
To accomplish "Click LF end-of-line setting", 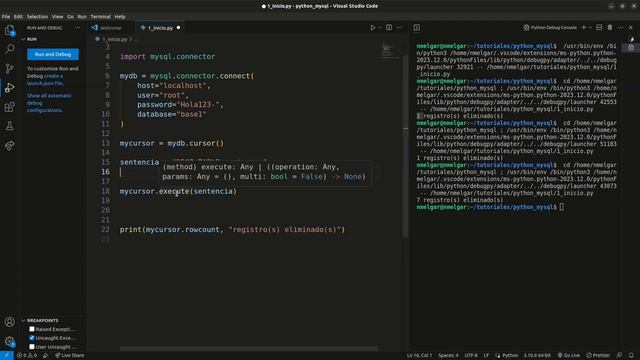I will click(x=486, y=356).
